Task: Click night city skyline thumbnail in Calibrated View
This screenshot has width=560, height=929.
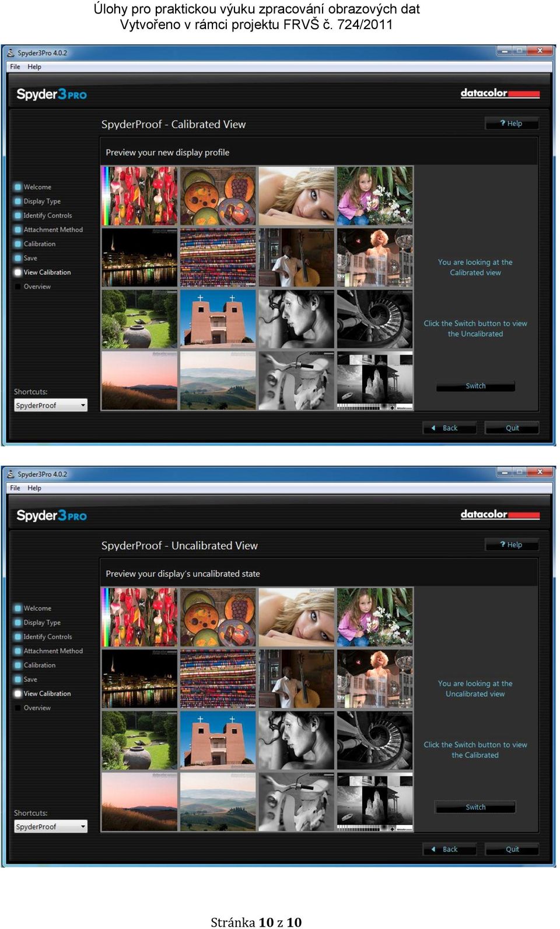Action: point(139,257)
